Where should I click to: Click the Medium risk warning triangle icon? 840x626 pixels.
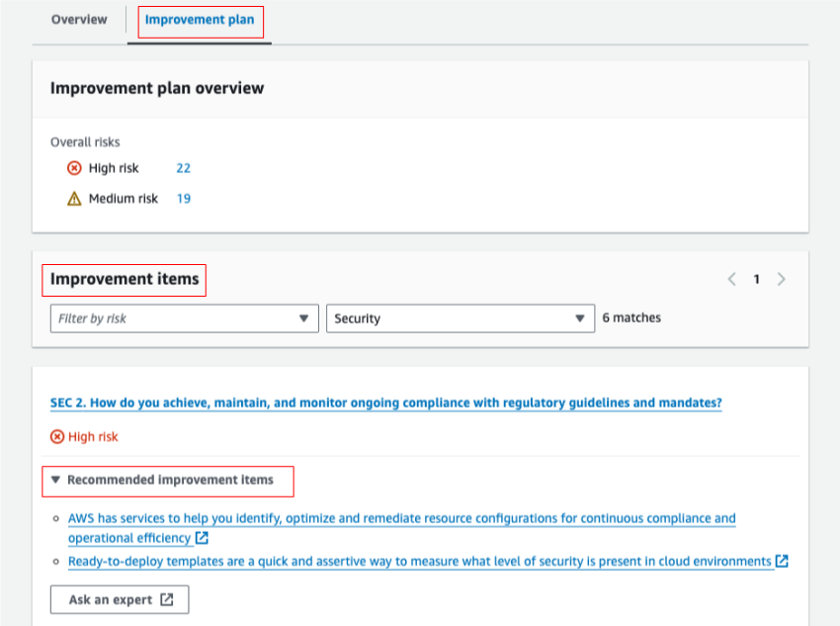pos(74,199)
